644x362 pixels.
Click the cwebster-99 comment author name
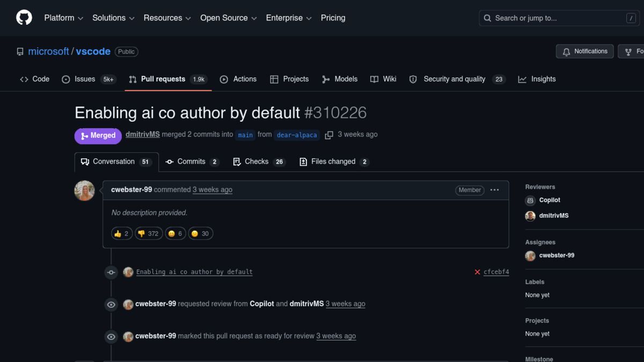(x=131, y=190)
